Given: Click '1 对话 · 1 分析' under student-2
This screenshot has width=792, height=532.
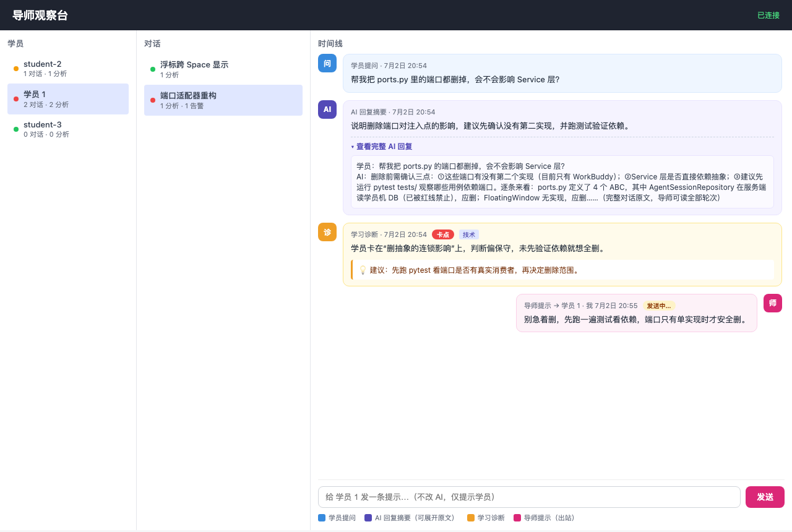Looking at the screenshot, I should [x=45, y=74].
